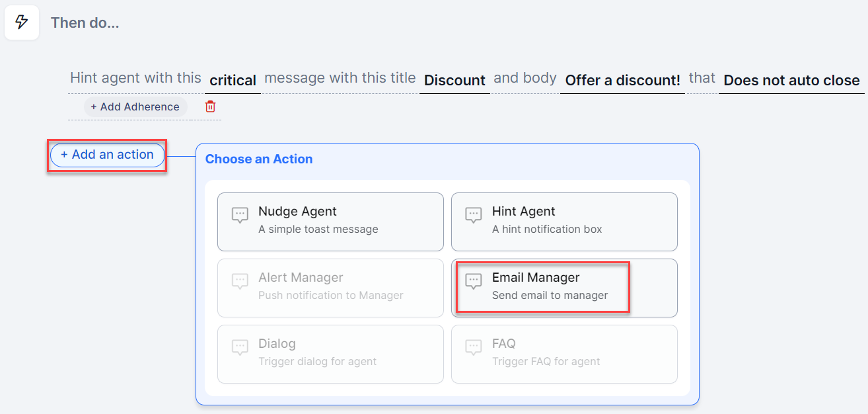Select the Alert Manager action option
The image size is (868, 414).
click(330, 288)
